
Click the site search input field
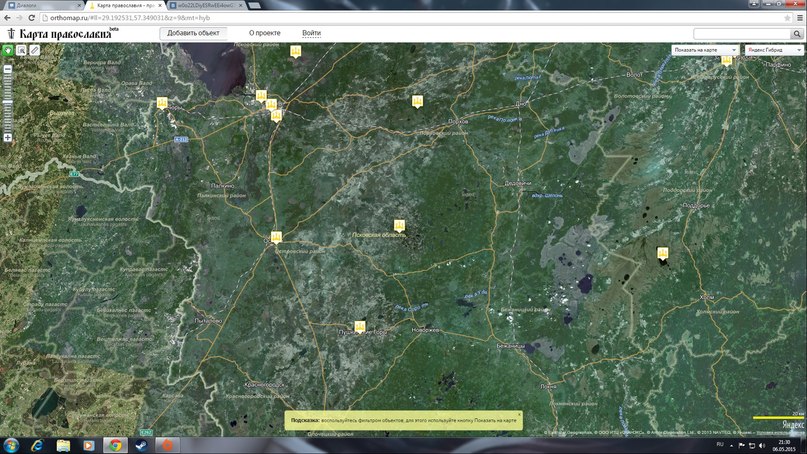(x=742, y=33)
